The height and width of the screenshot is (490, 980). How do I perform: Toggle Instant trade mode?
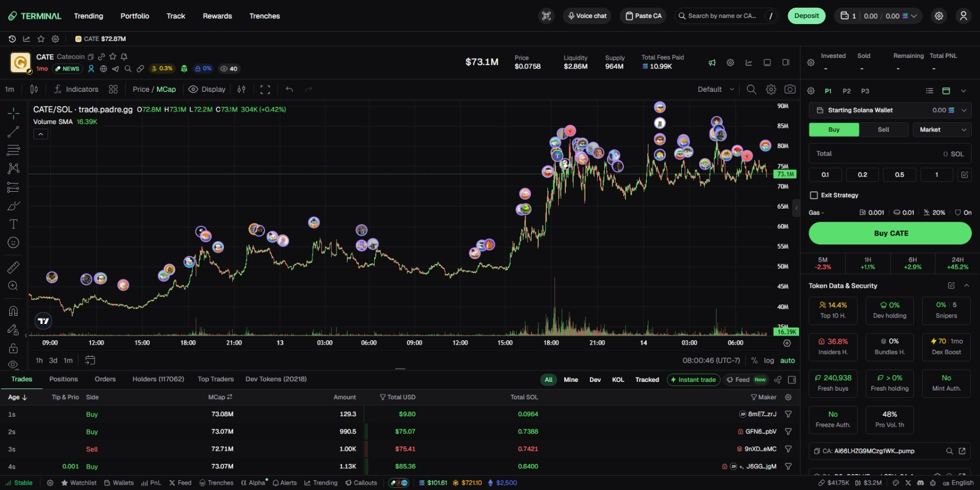coord(693,380)
